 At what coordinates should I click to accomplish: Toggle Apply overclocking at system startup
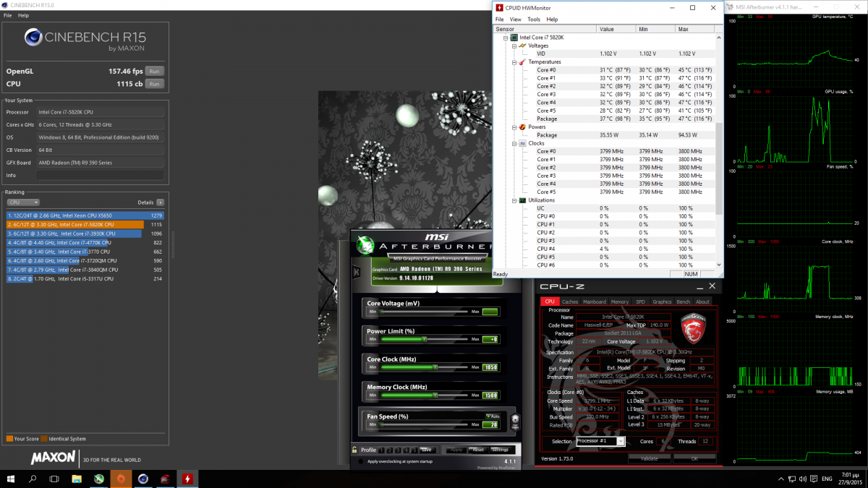coord(360,461)
